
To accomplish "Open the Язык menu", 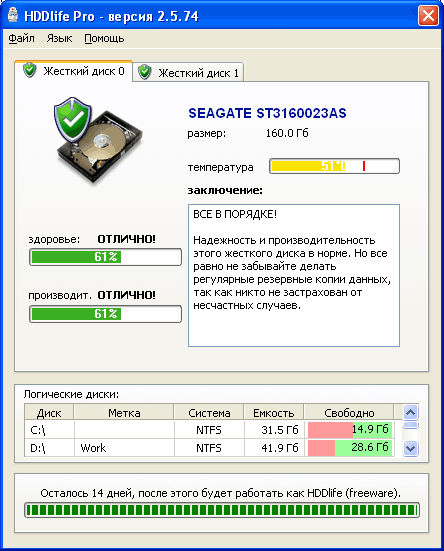I will click(x=59, y=38).
